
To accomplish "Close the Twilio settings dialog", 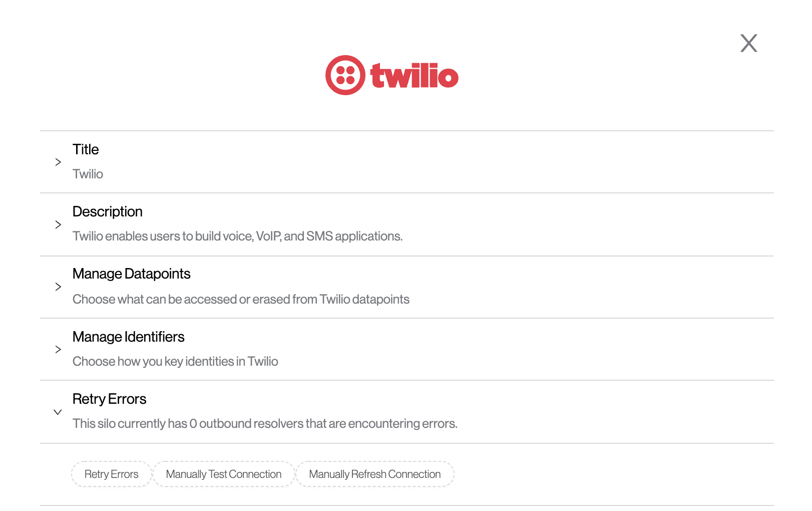I will 748,43.
